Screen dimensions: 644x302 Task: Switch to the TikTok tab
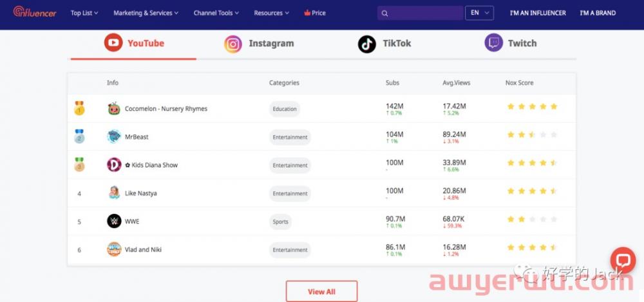click(x=384, y=44)
